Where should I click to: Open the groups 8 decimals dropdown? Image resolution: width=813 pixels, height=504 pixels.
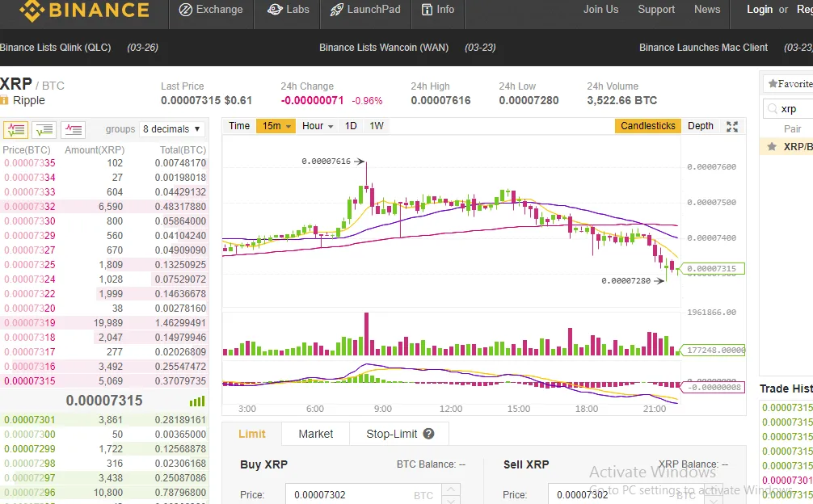tap(171, 129)
